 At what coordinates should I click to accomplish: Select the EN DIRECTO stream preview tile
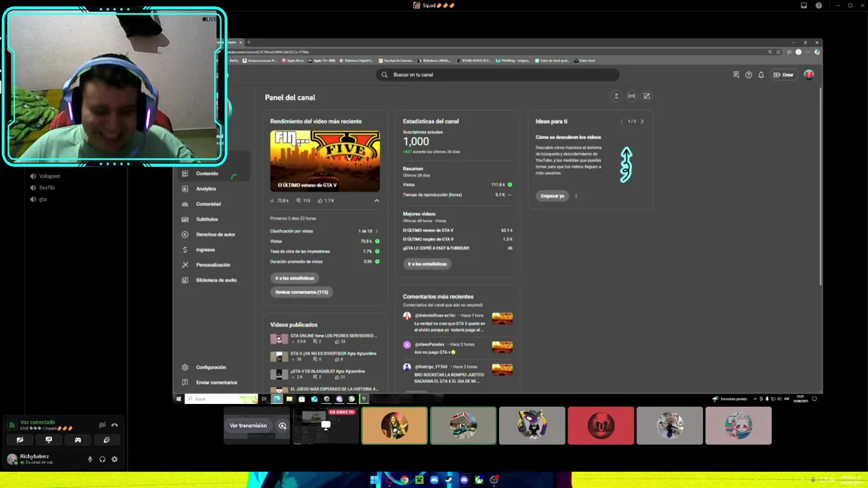325,426
